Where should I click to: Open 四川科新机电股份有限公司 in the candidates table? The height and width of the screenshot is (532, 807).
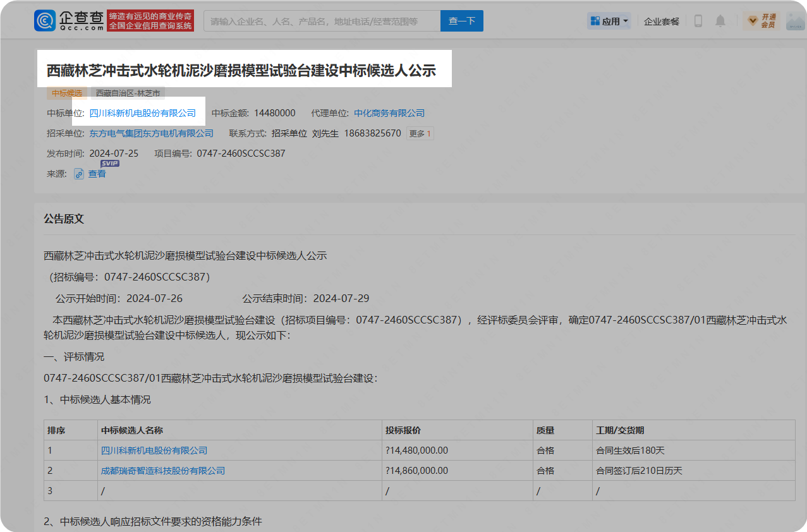point(154,450)
